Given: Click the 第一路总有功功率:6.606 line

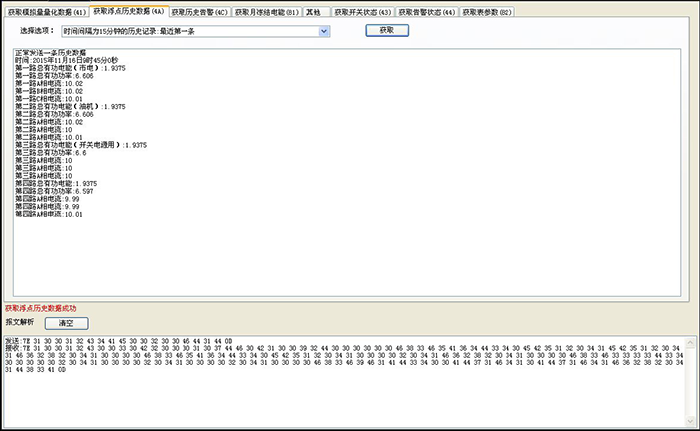Looking at the screenshot, I should 54,76.
